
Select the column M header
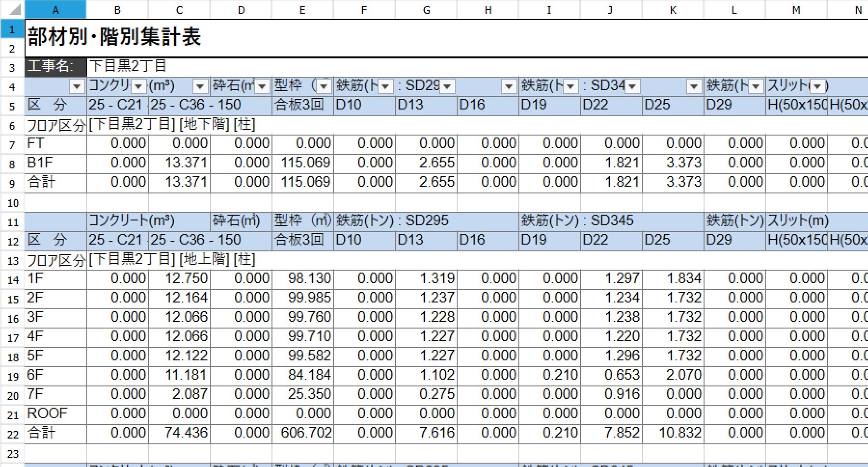pyautogui.click(x=796, y=10)
